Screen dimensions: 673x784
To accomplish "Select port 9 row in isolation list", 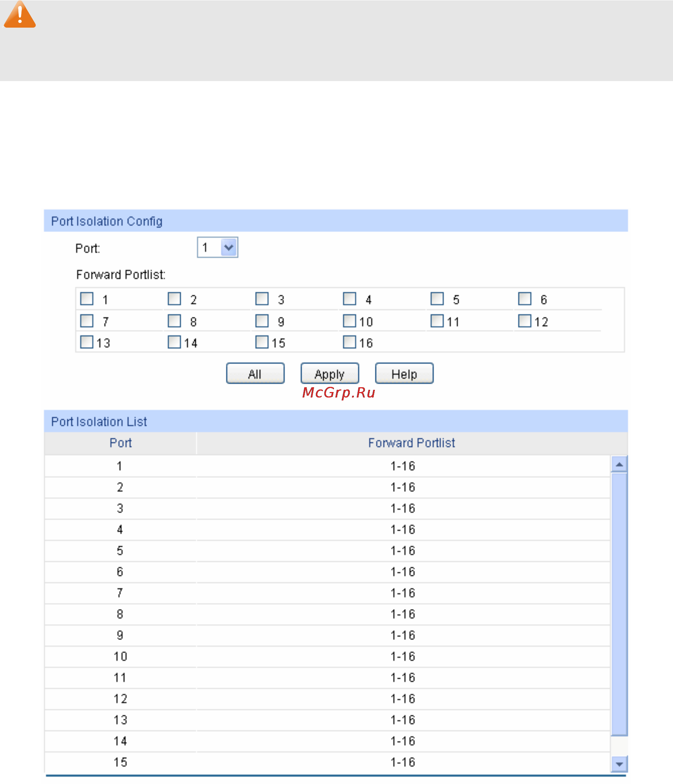I will 327,636.
